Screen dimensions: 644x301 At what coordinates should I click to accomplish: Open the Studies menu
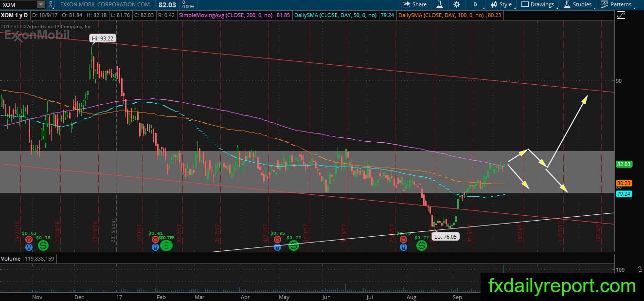578,4
